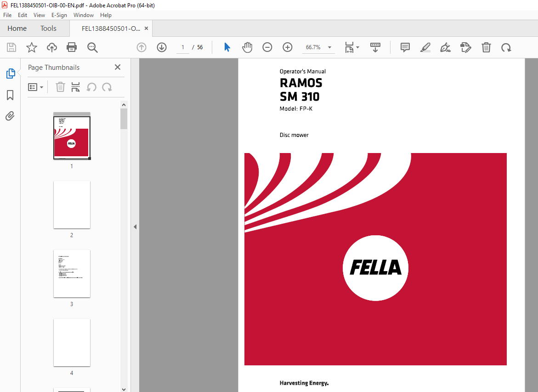Click the Save file icon

coord(11,47)
